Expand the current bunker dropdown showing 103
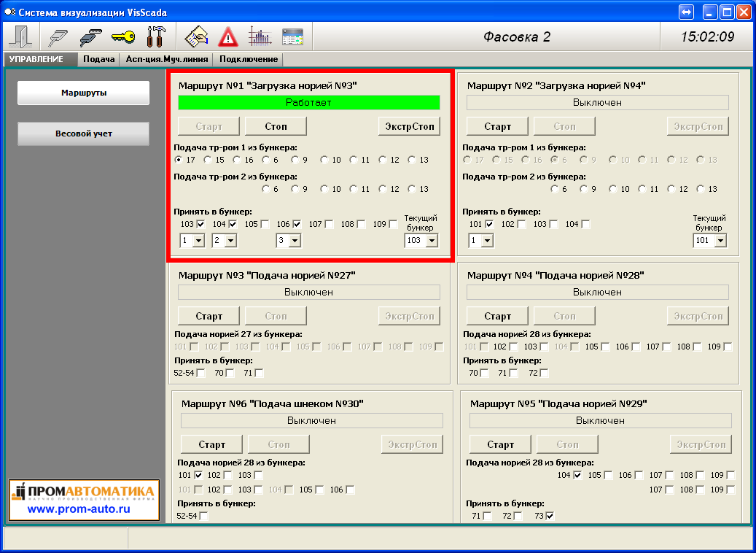Screen dimensions: 756x553 point(432,241)
